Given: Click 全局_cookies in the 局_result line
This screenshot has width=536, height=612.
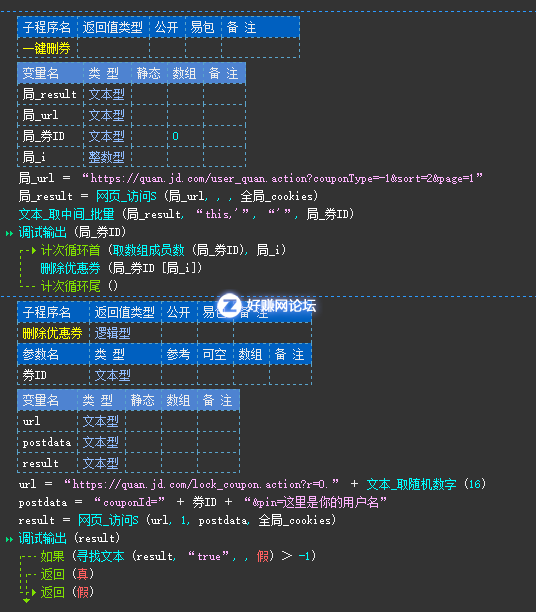Looking at the screenshot, I should 277,196.
